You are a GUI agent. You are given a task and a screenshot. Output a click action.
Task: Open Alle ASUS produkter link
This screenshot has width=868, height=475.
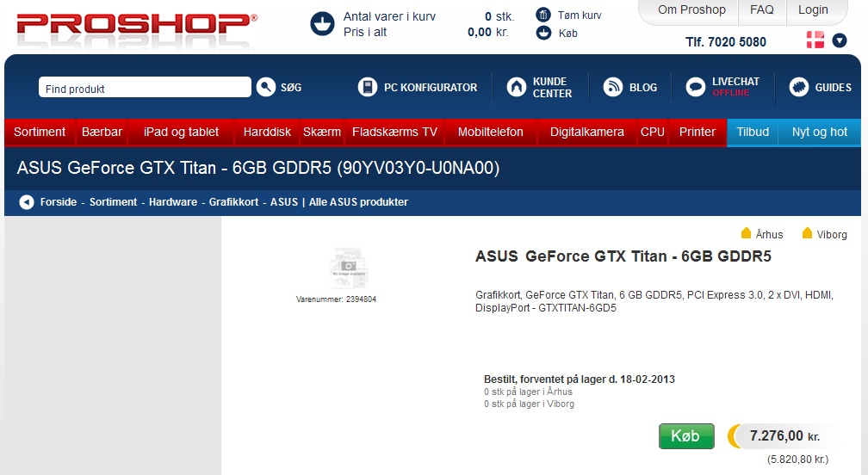click(x=358, y=202)
